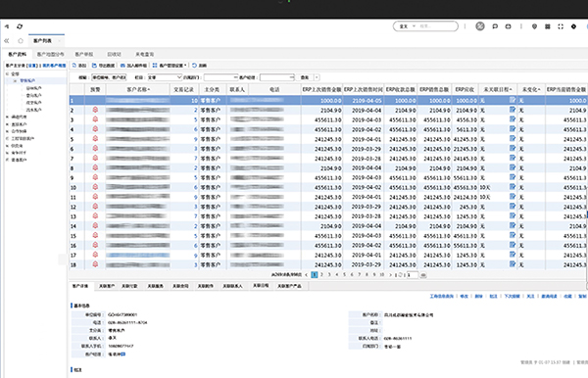Click the 未关联日程 column header
The width and height of the screenshot is (588, 378).
[x=498, y=89]
